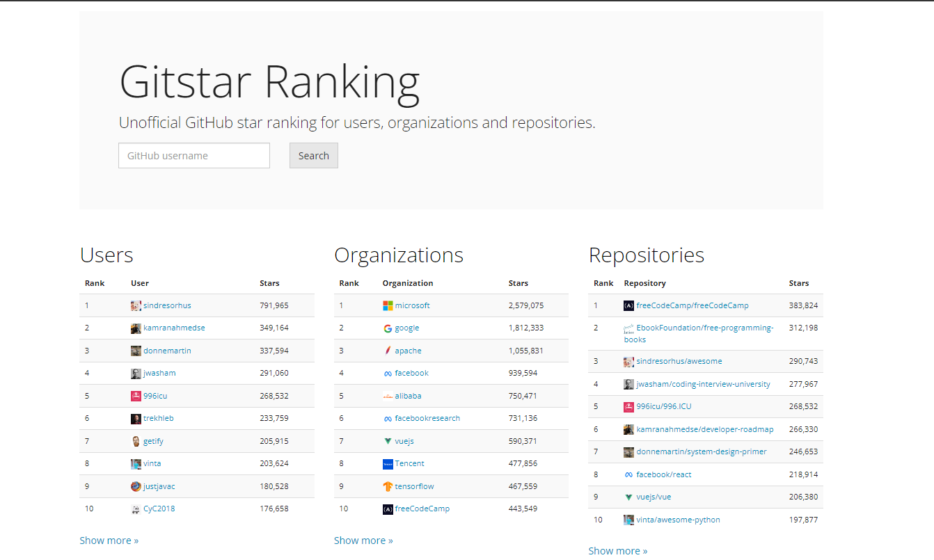The width and height of the screenshot is (934, 560).
Task: Click the Microsoft logo icon
Action: (x=388, y=305)
